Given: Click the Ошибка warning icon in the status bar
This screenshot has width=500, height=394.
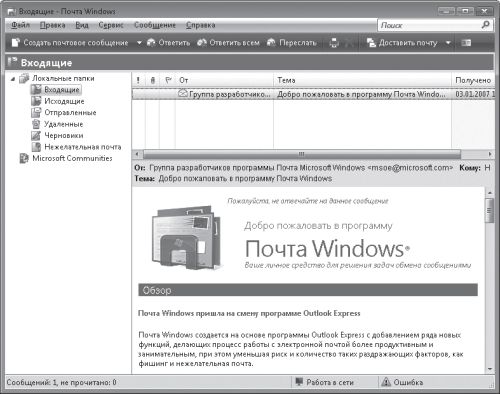Looking at the screenshot, I should [x=386, y=382].
